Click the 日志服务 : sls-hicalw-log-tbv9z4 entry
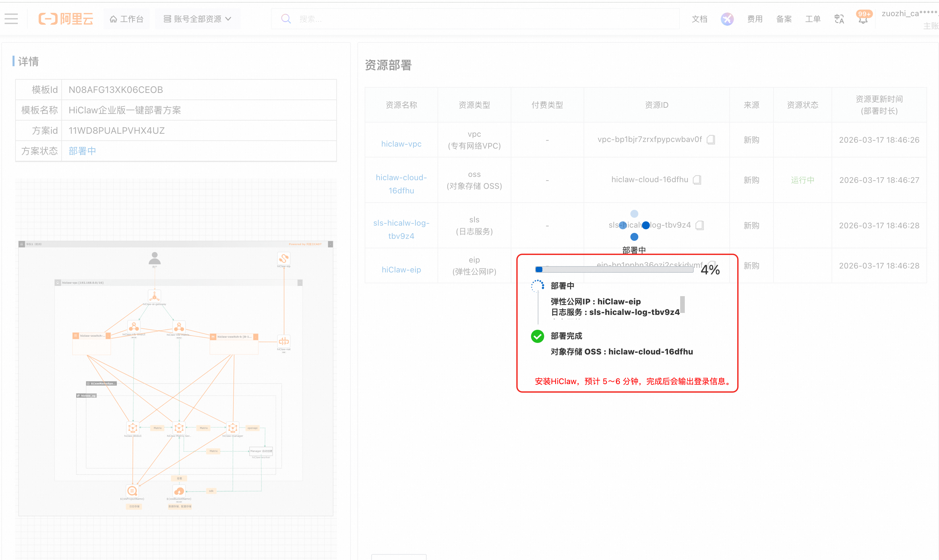 (x=615, y=312)
